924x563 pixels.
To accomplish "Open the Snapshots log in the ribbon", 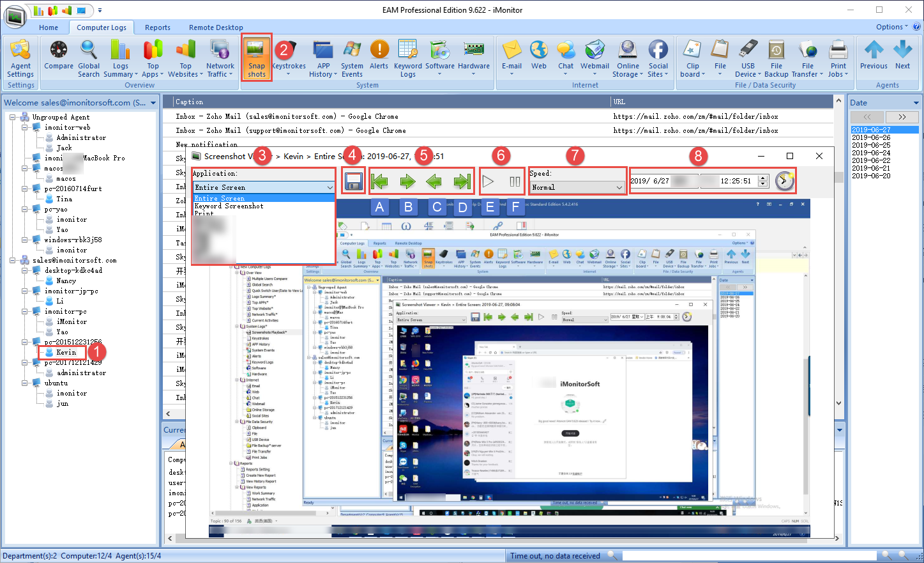I will pos(257,57).
